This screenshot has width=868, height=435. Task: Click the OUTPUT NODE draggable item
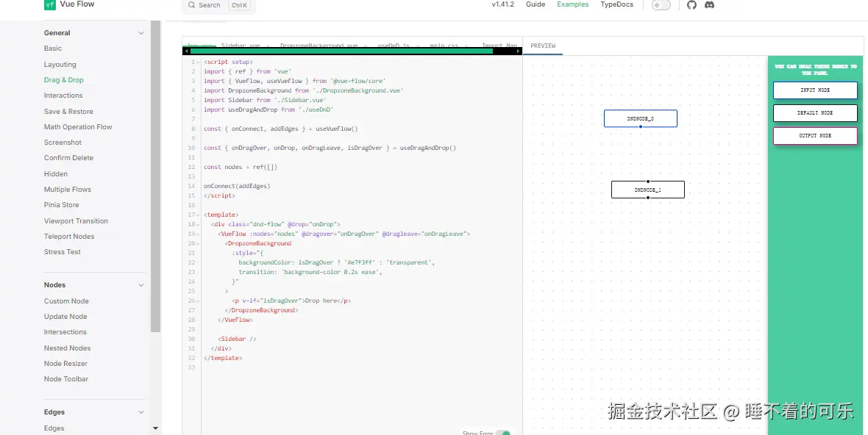815,136
